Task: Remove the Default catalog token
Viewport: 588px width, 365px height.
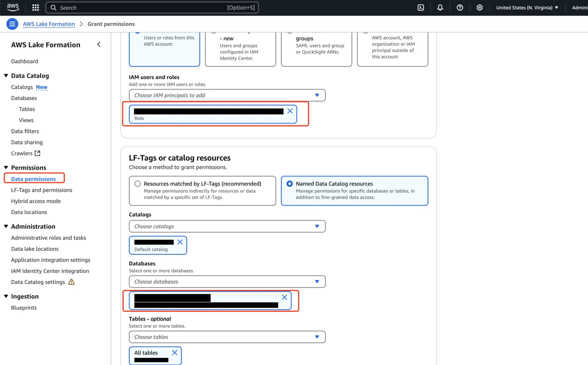Action: pos(180,242)
